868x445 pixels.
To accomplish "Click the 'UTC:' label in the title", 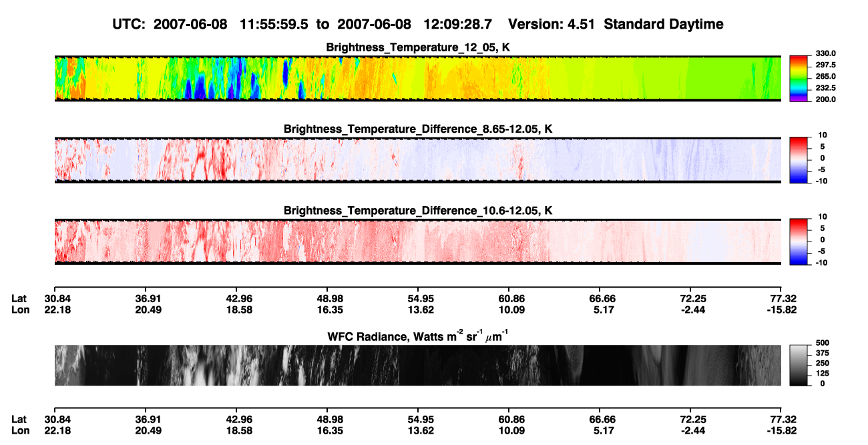I will (x=130, y=25).
